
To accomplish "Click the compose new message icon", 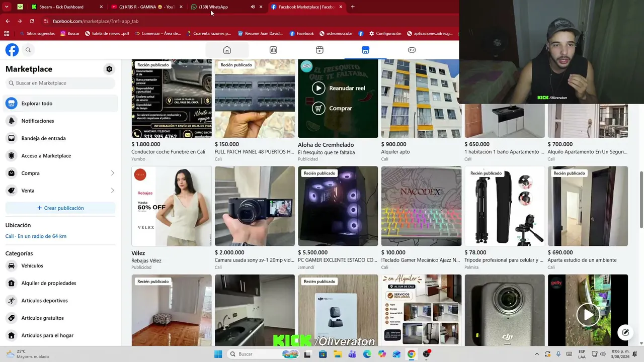I will [625, 332].
